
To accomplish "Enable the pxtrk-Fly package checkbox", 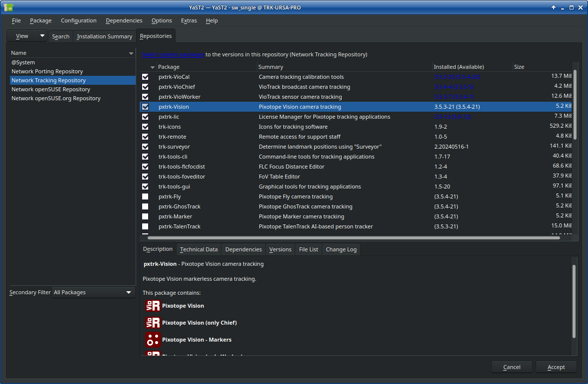I will pos(145,196).
